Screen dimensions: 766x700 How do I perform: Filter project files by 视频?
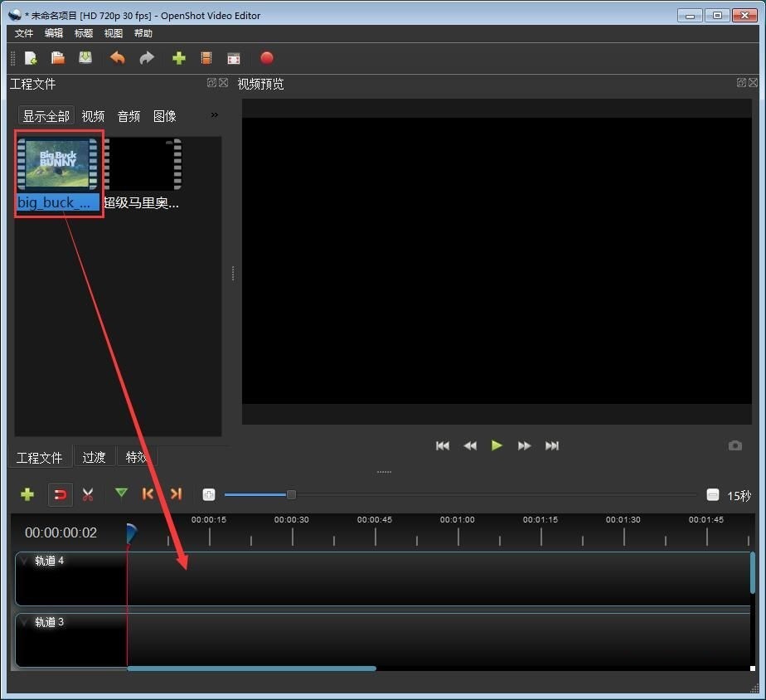click(93, 116)
